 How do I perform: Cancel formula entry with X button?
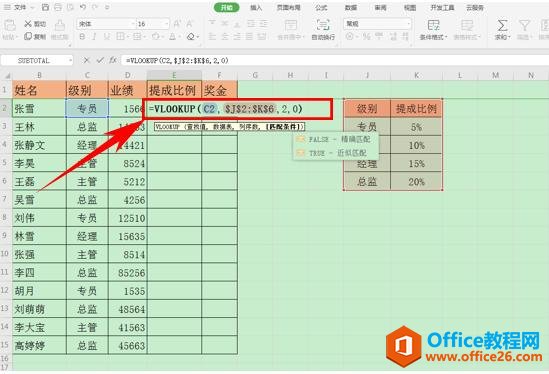click(x=86, y=61)
